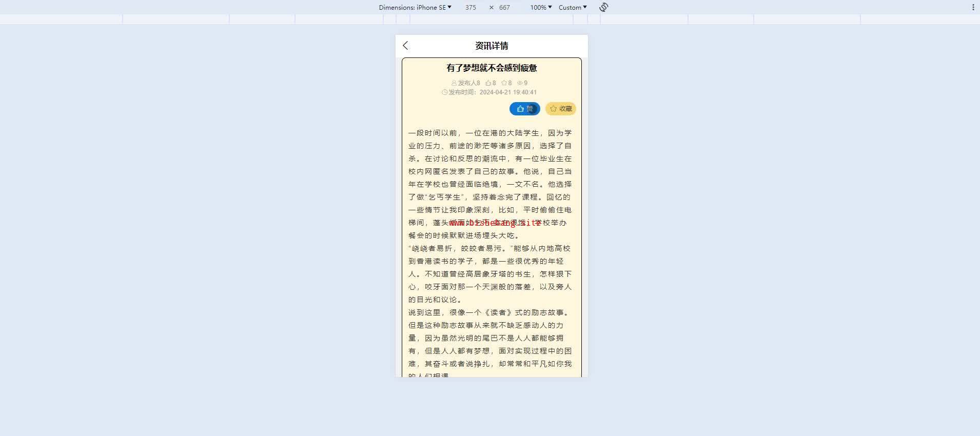Open the three-dot more options menu
This screenshot has width=980, height=436.
pyautogui.click(x=973, y=7)
